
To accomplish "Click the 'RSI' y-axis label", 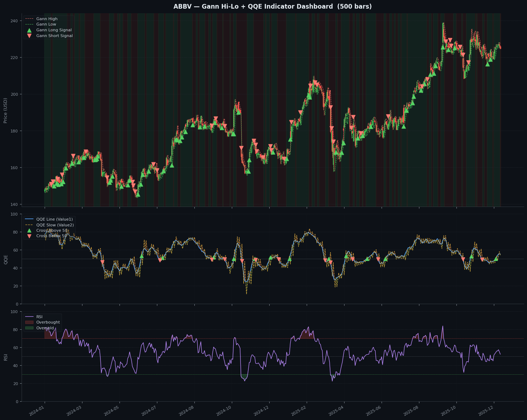I will 5,357.
